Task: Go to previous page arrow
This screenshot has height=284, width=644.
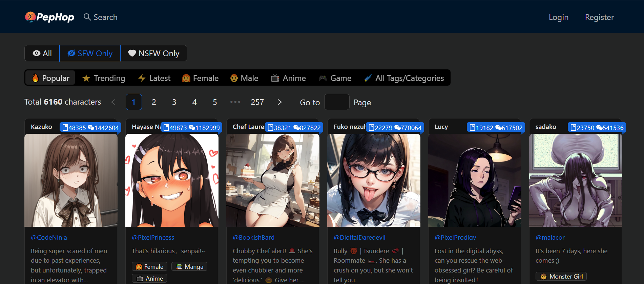Action: coord(113,102)
